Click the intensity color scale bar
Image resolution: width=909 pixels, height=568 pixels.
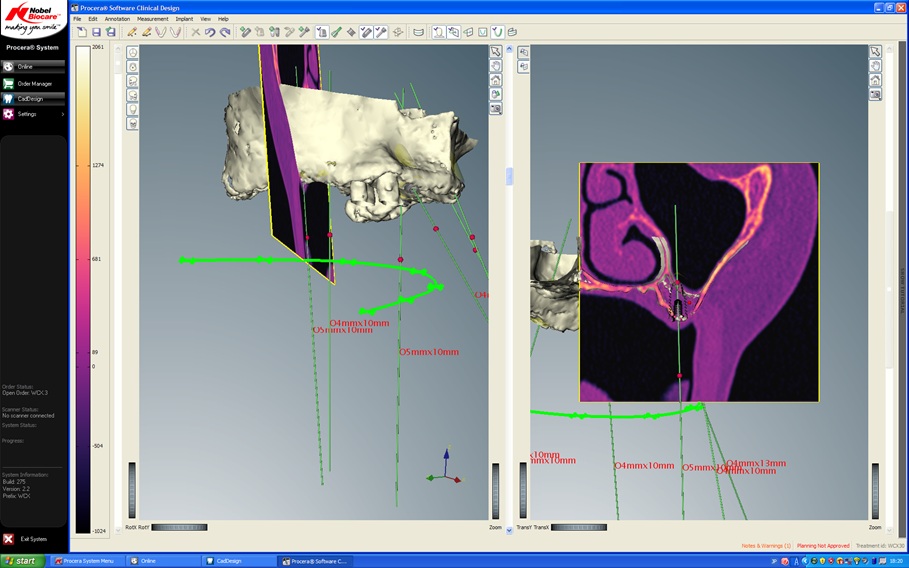coord(83,290)
